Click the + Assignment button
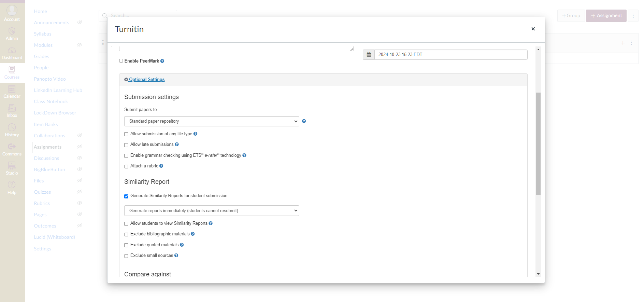This screenshot has height=302, width=644. click(x=606, y=16)
